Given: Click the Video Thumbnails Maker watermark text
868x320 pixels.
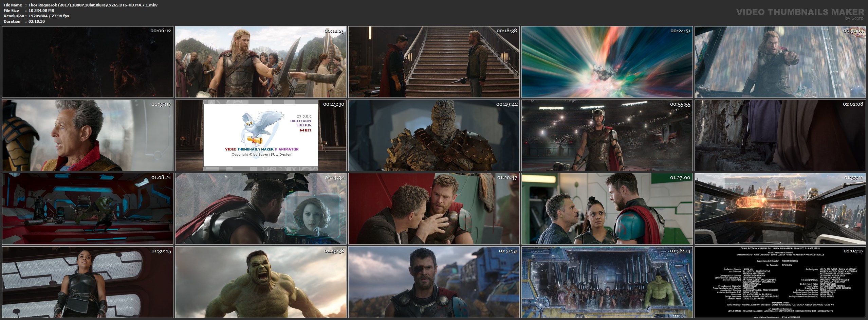Looking at the screenshot, I should click(x=800, y=12).
